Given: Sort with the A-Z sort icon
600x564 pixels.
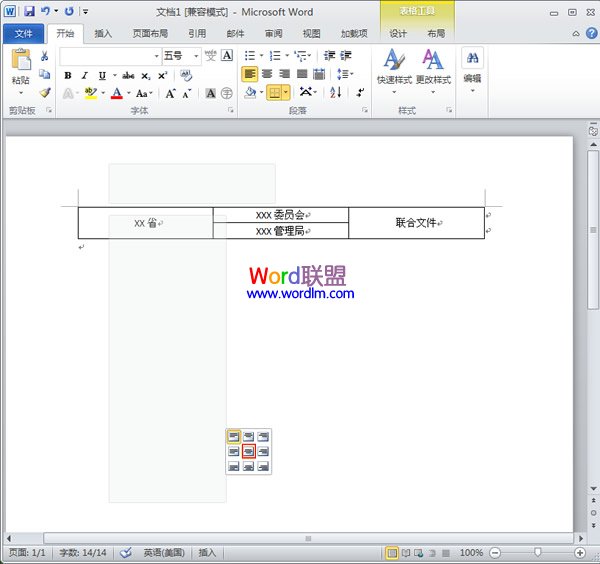Looking at the screenshot, I should (x=336, y=92).
